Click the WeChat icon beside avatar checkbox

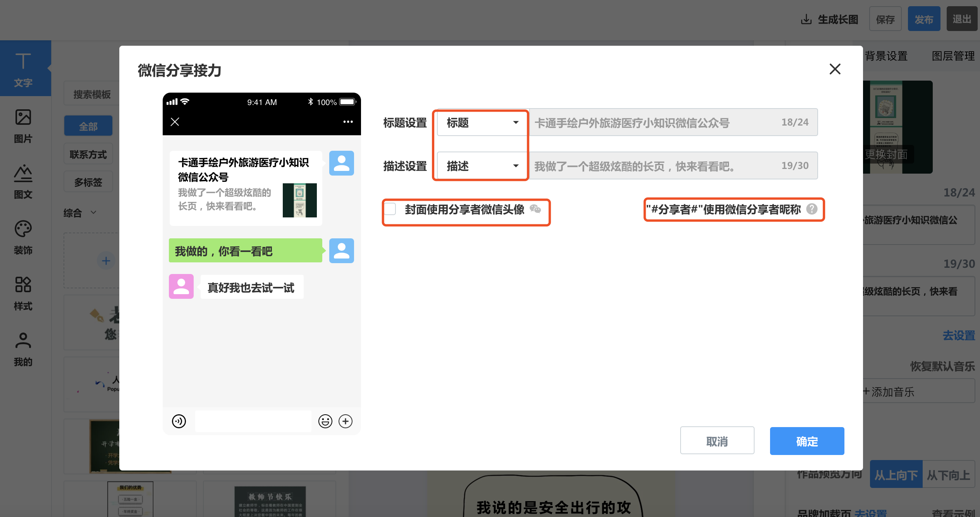(x=535, y=209)
